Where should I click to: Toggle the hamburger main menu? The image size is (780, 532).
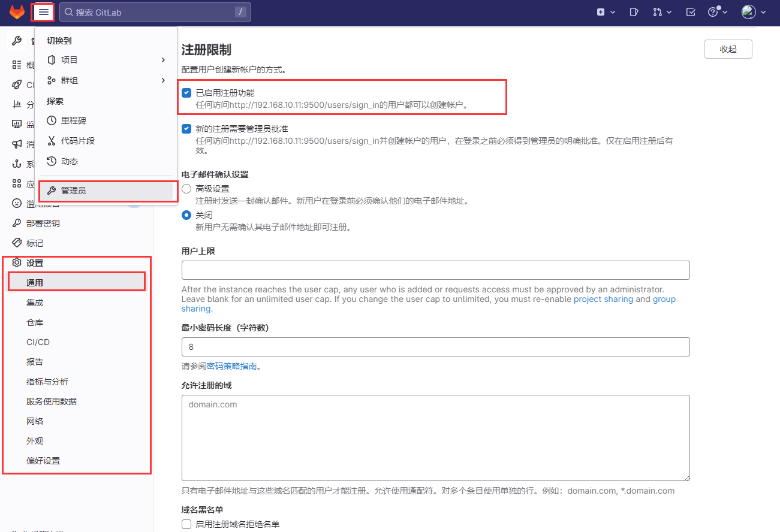pyautogui.click(x=44, y=12)
